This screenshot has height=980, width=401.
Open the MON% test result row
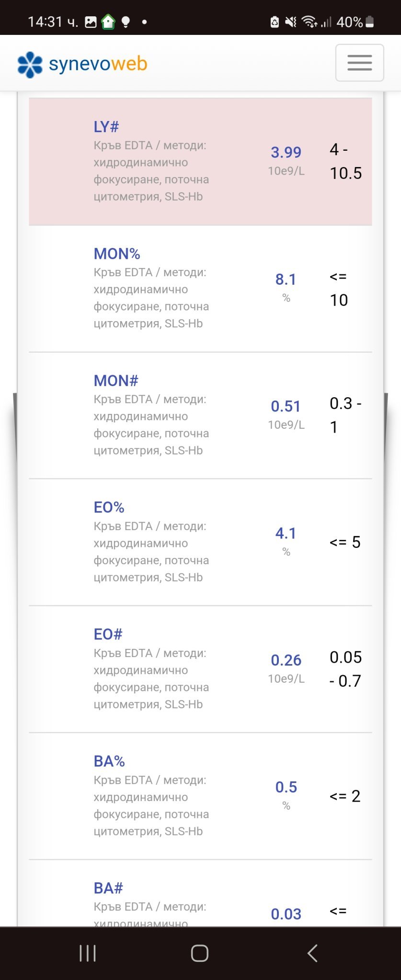tap(117, 254)
